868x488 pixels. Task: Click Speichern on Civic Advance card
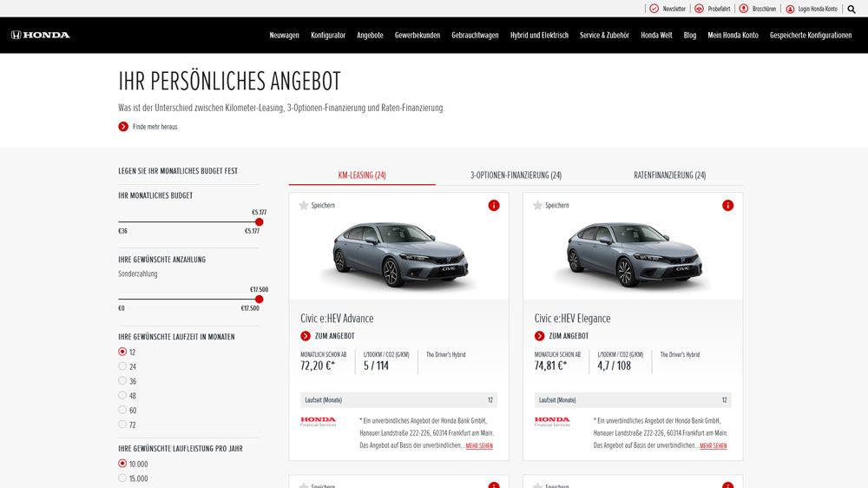point(323,206)
